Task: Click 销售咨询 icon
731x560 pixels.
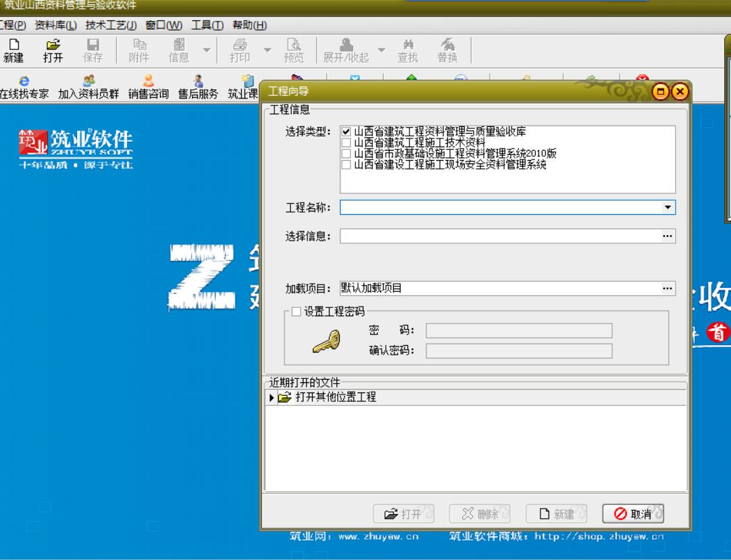Action: (x=148, y=87)
